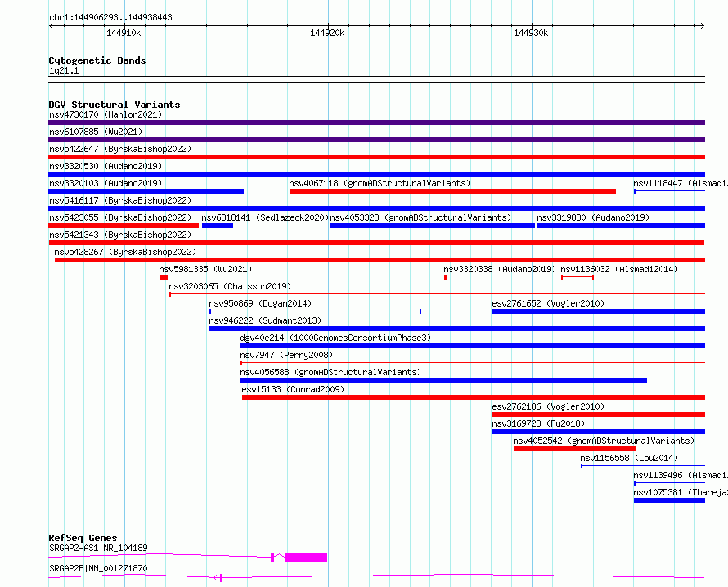Click esv15133 (Conrad2009) label
Screen dimensions: 728x587
click(x=293, y=389)
